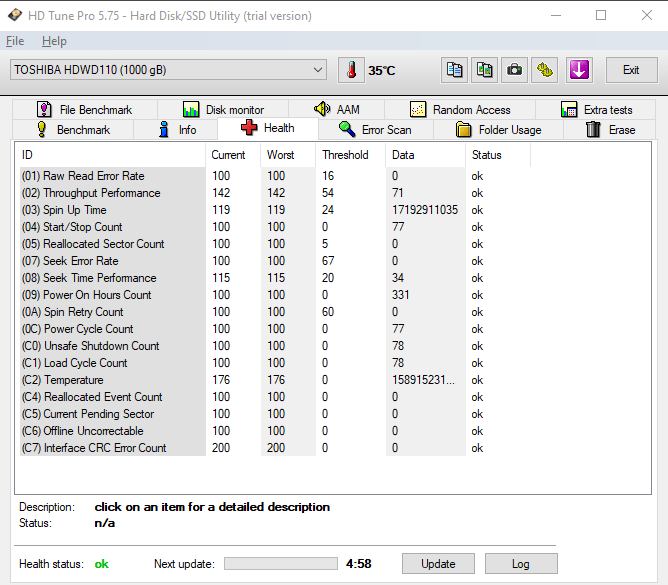Switch to the Info tab
This screenshot has height=585, width=668.
(176, 130)
